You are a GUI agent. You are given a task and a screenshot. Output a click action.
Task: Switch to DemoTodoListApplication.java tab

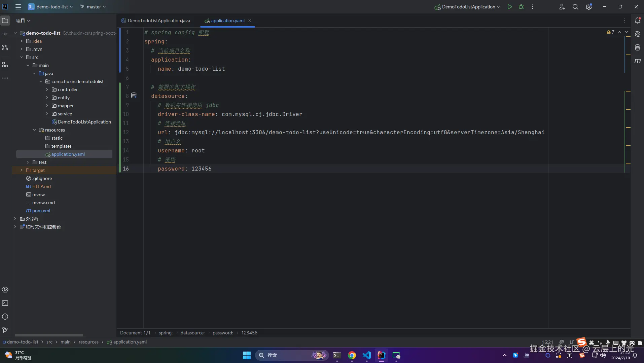pyautogui.click(x=156, y=21)
